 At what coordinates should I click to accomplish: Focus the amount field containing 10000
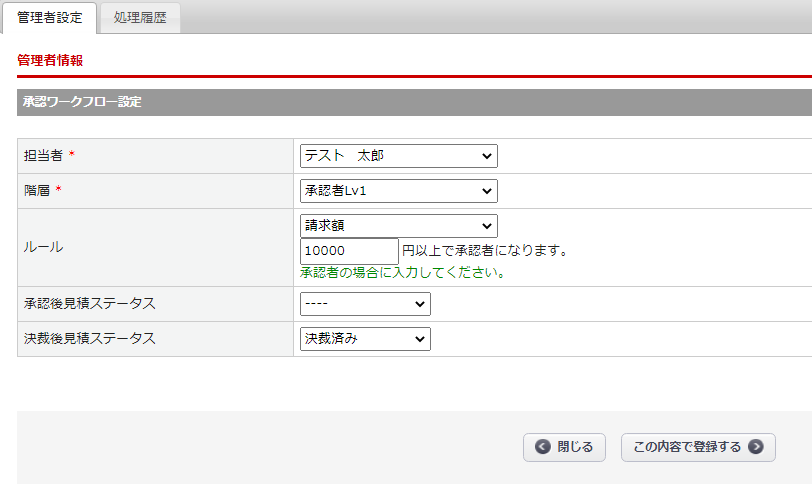point(349,251)
